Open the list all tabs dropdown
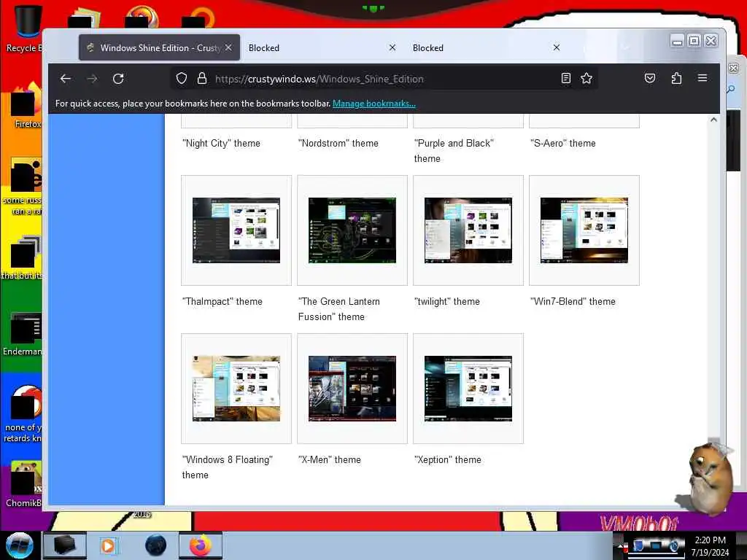Image resolution: width=747 pixels, height=560 pixels. [625, 47]
